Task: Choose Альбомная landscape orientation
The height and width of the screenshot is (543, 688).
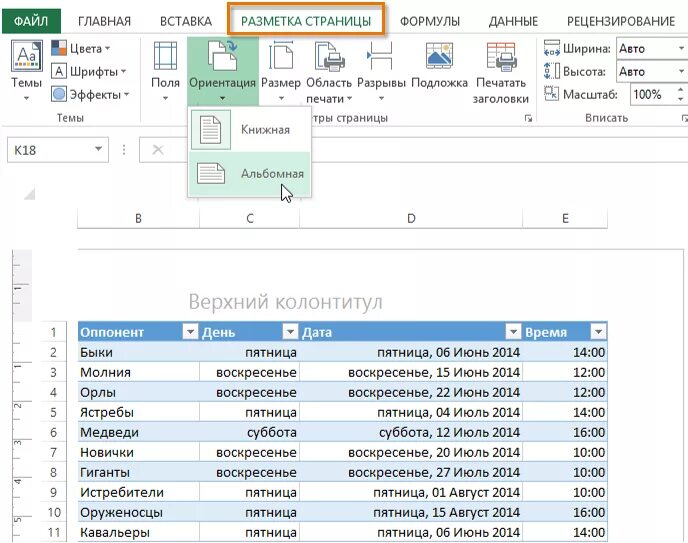Action: [x=250, y=174]
